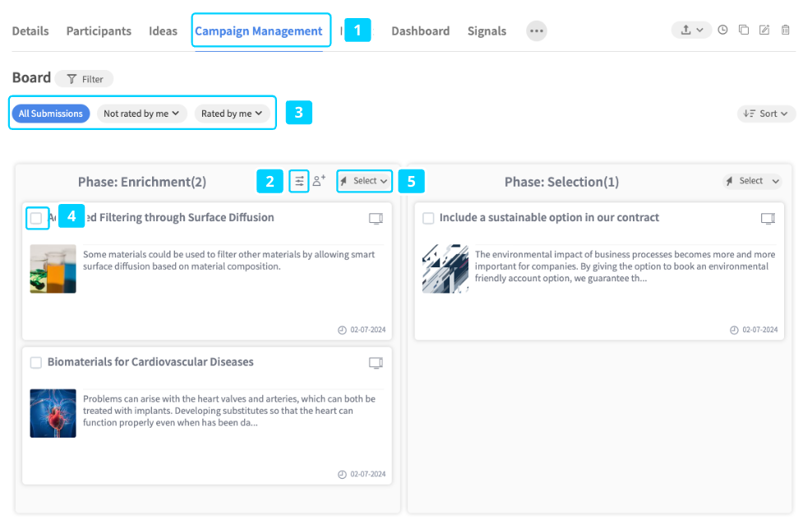Viewport: 812px width, 524px height.
Task: Click the edit pencil icon in top toolbar
Action: pos(764,30)
